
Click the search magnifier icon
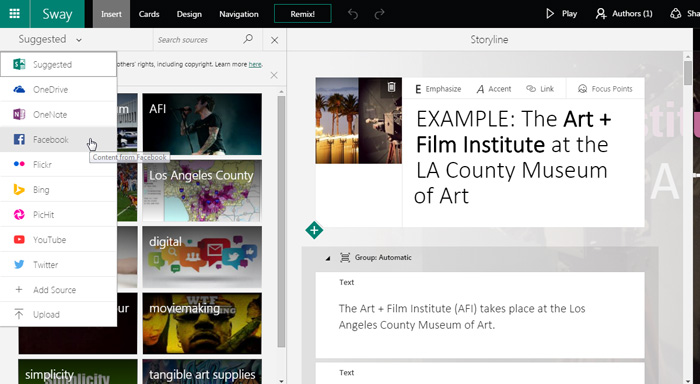(248, 39)
